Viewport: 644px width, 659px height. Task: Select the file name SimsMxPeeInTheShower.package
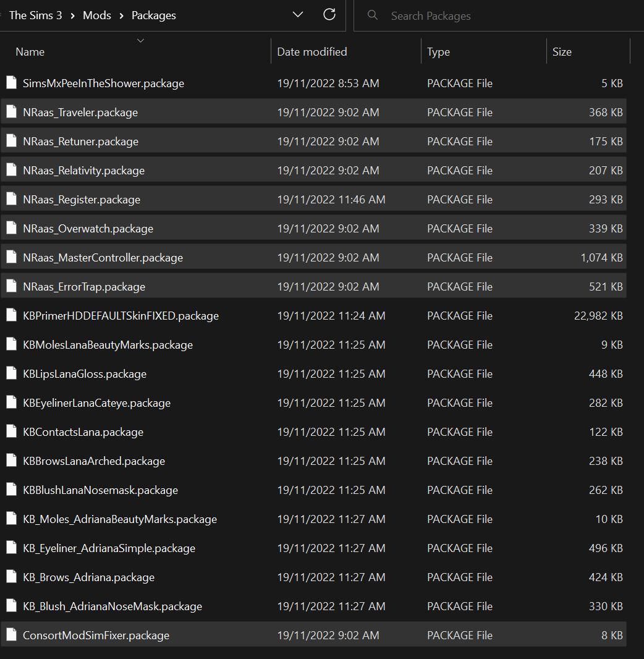[x=103, y=83]
